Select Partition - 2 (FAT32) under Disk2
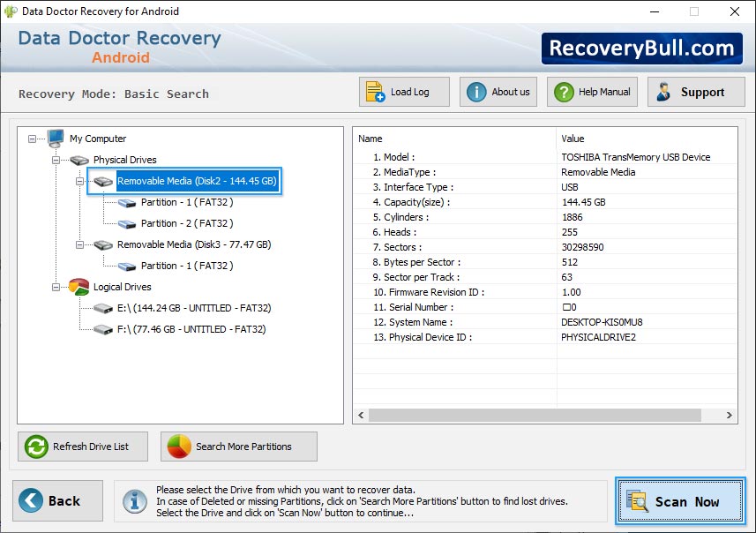The height and width of the screenshot is (533, 756). point(187,223)
